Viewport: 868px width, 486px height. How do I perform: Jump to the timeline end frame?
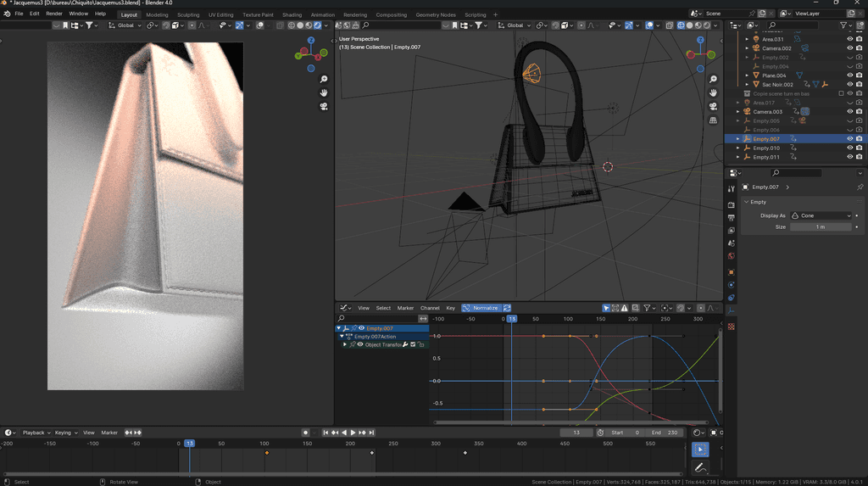click(x=372, y=433)
